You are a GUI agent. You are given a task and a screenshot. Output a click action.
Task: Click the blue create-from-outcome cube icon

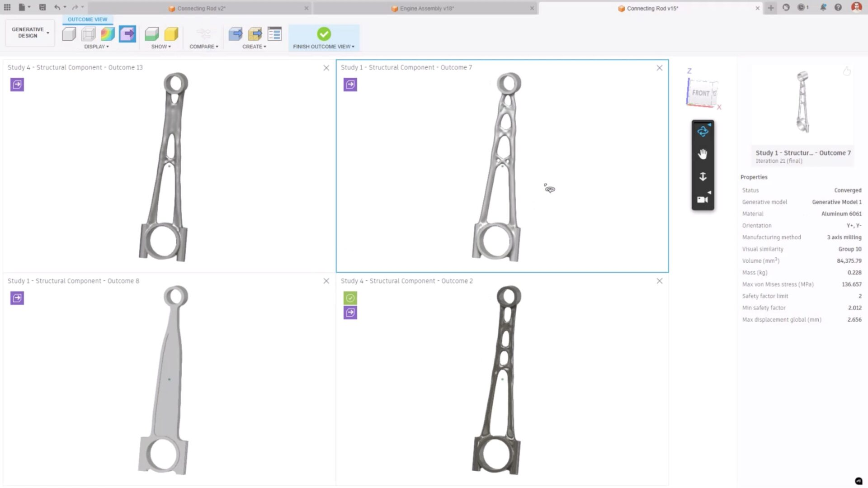click(127, 34)
